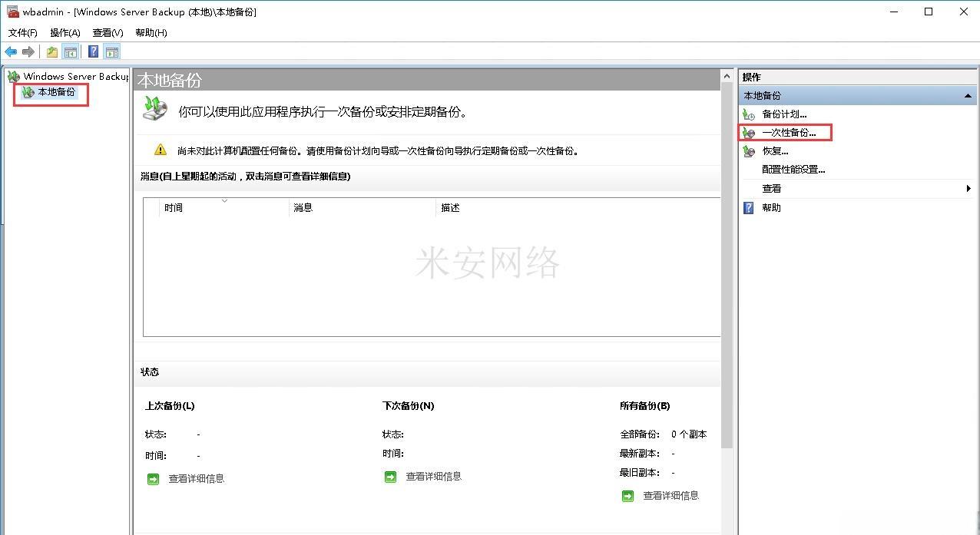Image resolution: width=980 pixels, height=535 pixels.
Task: Click the yellow warning triangle icon
Action: click(x=160, y=150)
